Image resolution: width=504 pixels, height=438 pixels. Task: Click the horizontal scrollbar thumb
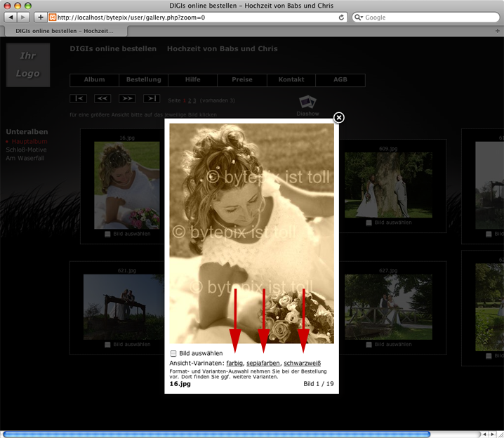(217, 434)
